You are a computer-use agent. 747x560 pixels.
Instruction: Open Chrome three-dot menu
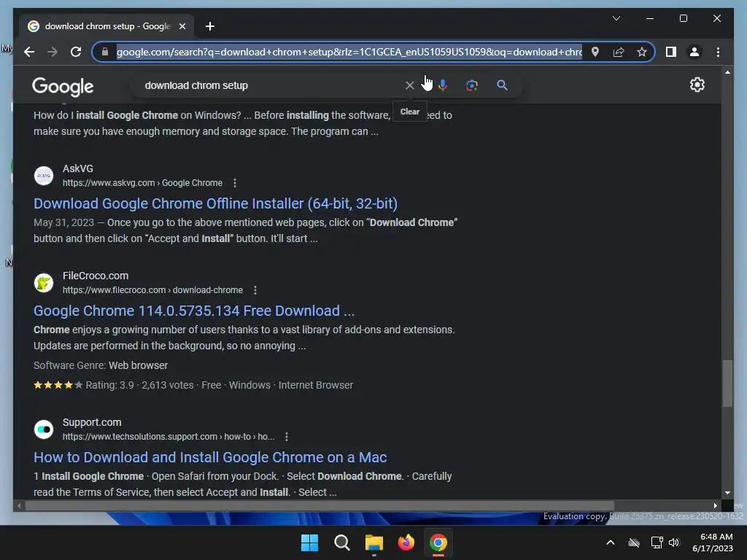(718, 52)
